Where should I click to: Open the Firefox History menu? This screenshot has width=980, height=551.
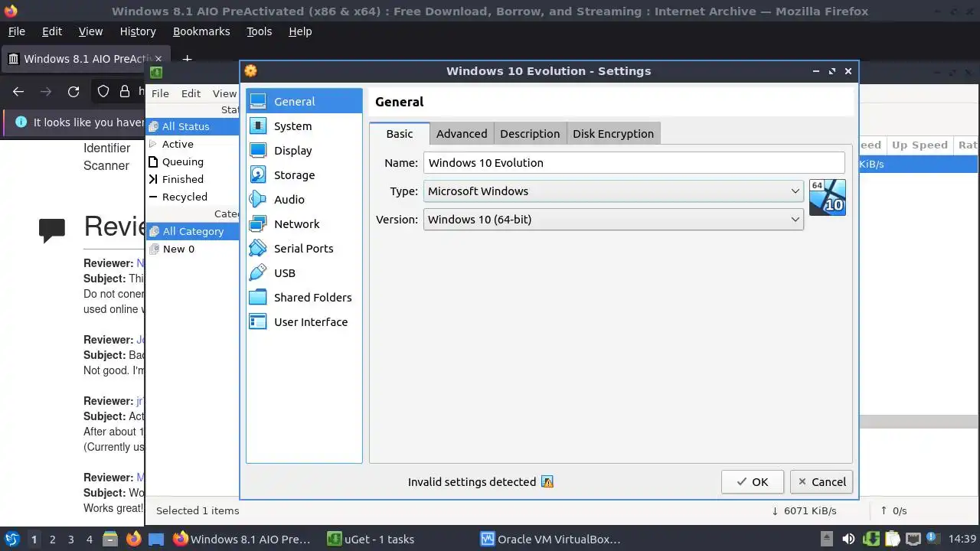point(138,31)
